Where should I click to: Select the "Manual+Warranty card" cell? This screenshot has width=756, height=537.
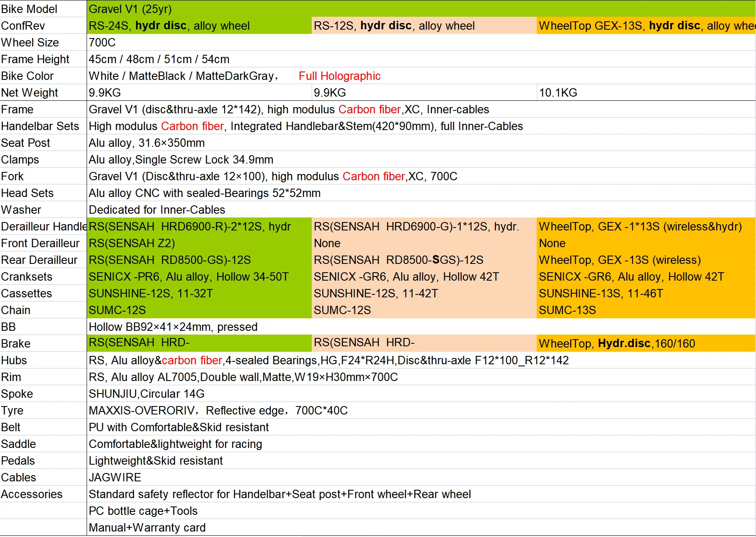tap(421, 527)
